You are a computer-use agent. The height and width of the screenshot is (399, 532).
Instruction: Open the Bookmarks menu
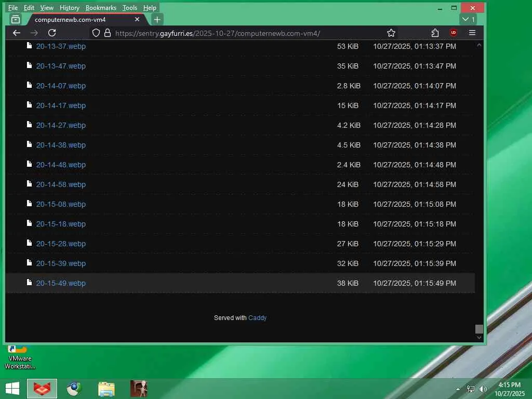(101, 7)
